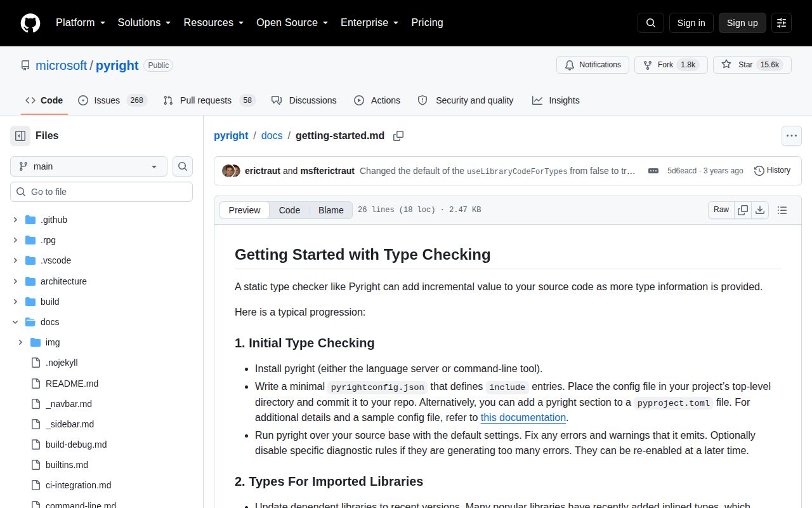Screen dimensions: 812x508
Task: Collapse the docs folder
Action: (15, 322)
